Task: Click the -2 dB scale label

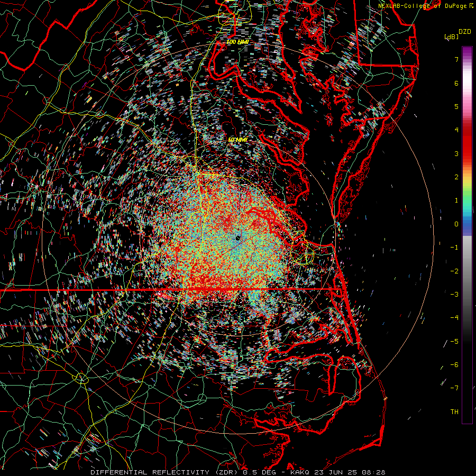Action: pos(454,271)
